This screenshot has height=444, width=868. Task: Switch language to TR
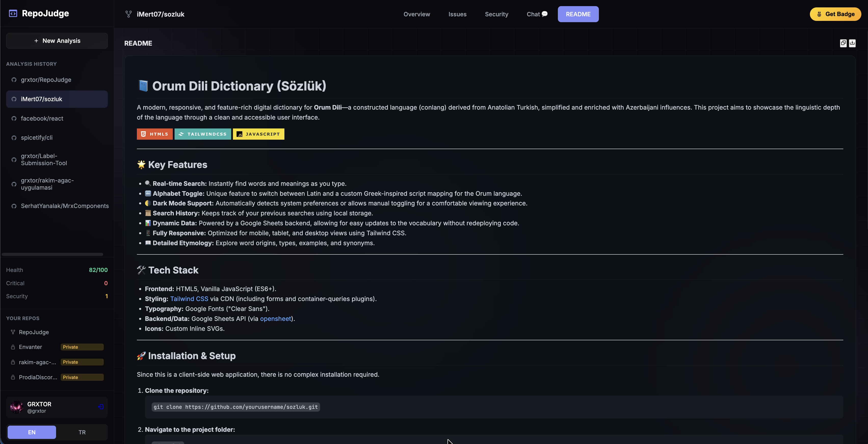pyautogui.click(x=82, y=432)
